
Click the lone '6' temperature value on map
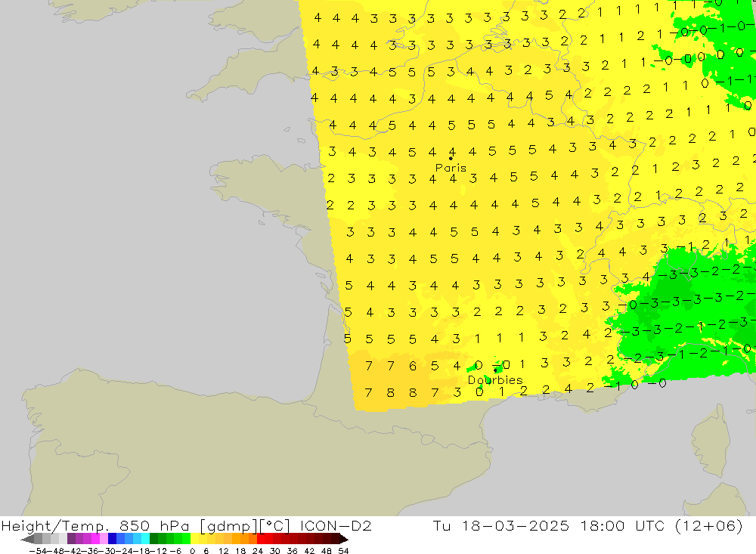[x=413, y=366]
